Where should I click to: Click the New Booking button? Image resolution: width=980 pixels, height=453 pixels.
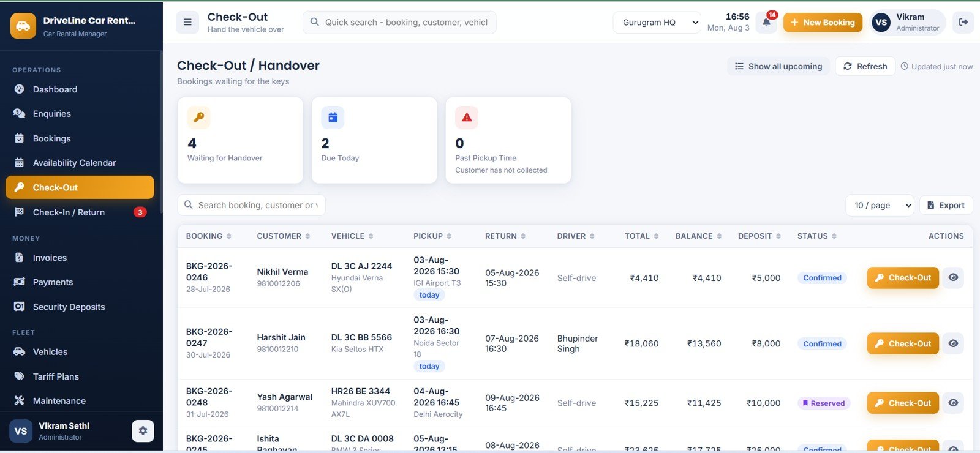click(x=823, y=23)
